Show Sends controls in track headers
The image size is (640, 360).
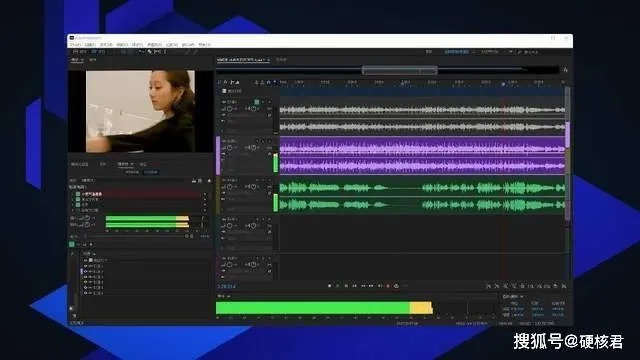pyautogui.click(x=231, y=82)
